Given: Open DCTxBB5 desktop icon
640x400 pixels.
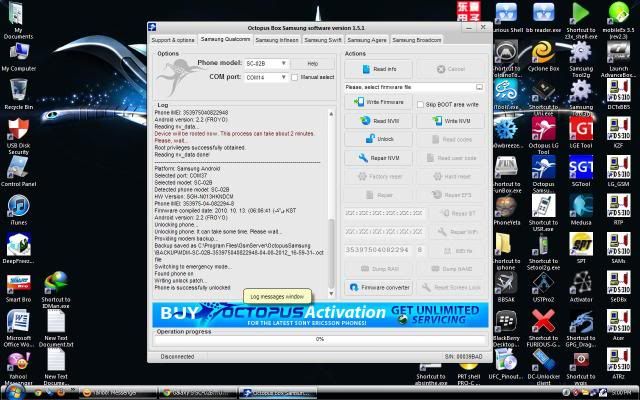Looking at the screenshot, I should coord(618,94).
